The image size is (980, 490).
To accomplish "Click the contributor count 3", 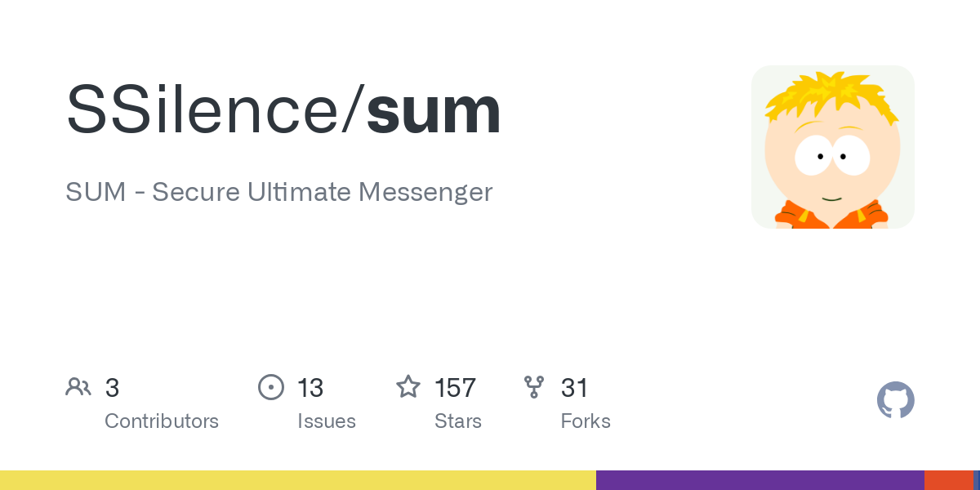I will click(x=112, y=388).
